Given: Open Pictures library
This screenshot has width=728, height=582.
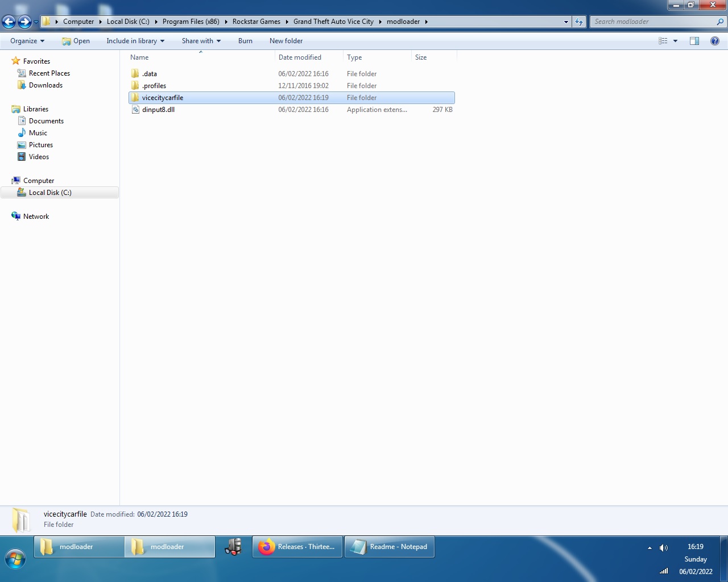Looking at the screenshot, I should pyautogui.click(x=41, y=145).
